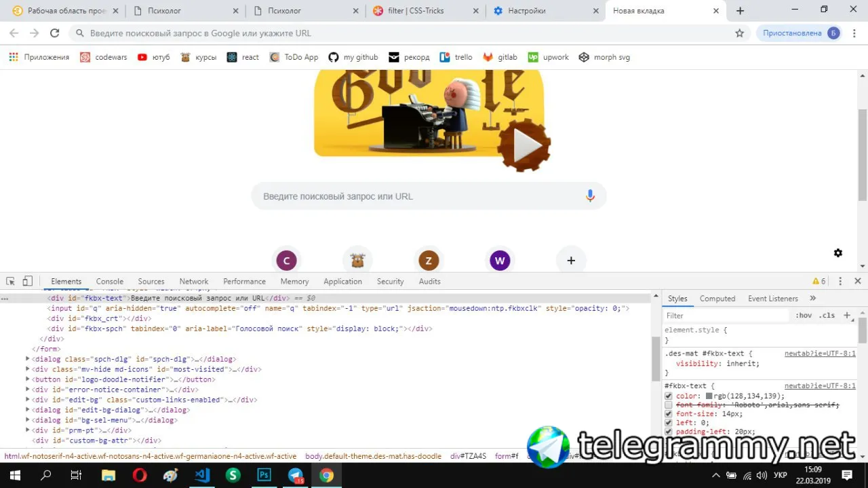Open Windows taskbar search
The width and height of the screenshot is (868, 488).
coord(46,476)
